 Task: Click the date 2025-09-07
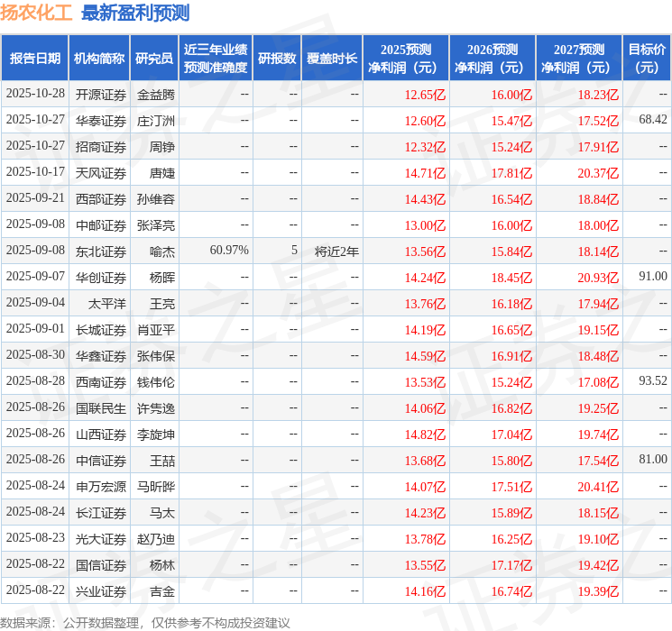[35, 277]
